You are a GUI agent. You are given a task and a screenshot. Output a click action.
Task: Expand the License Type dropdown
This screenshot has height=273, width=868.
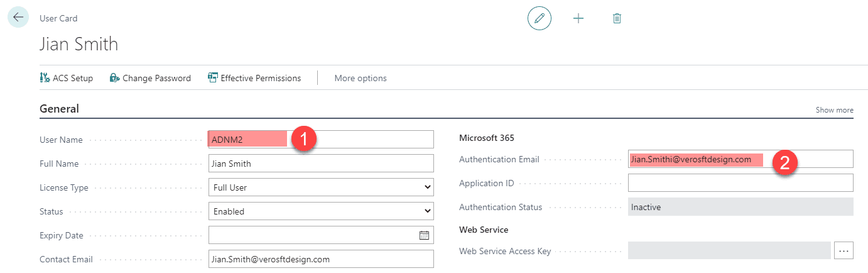(321, 187)
